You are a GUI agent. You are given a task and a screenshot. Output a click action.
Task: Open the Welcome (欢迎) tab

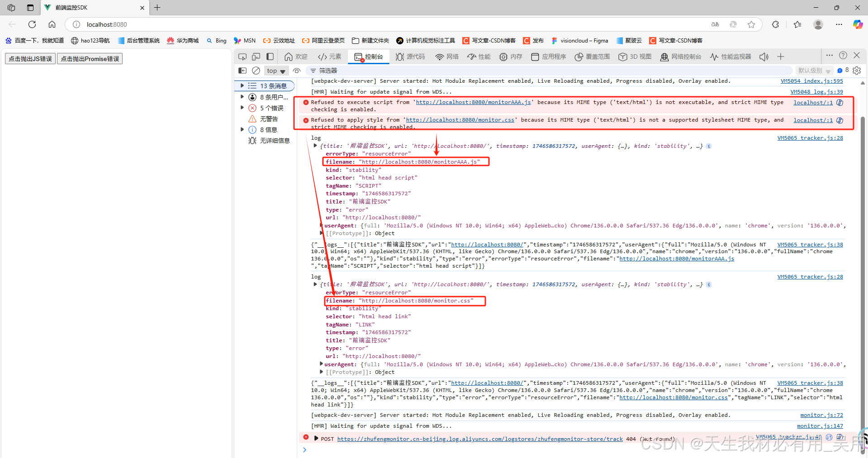296,57
